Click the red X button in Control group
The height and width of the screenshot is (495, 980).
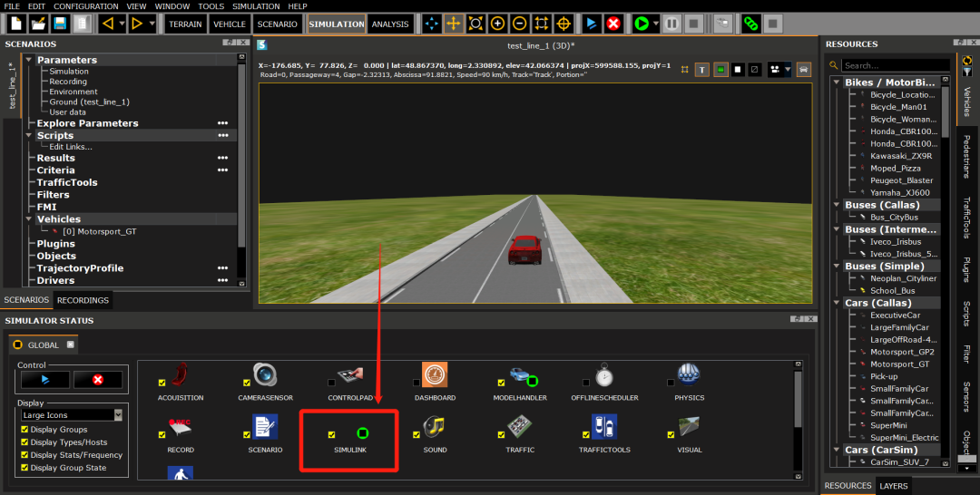coord(97,380)
